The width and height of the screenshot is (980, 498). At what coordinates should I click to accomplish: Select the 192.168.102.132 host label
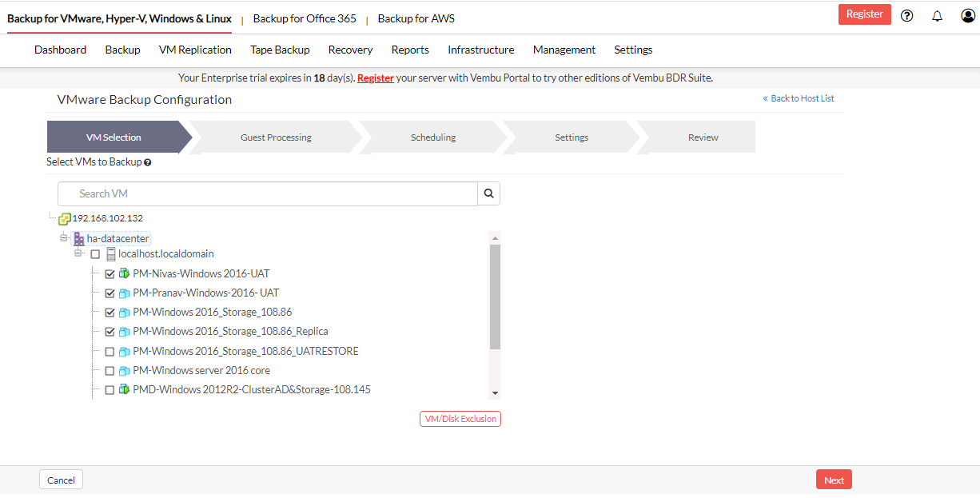pyautogui.click(x=107, y=218)
